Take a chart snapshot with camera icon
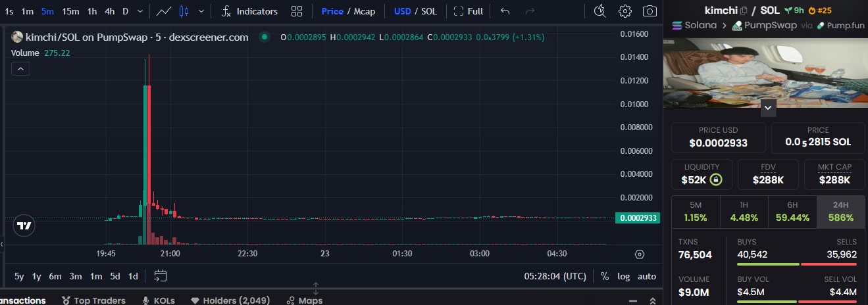Viewport: 868px width, 305px height. click(650, 11)
